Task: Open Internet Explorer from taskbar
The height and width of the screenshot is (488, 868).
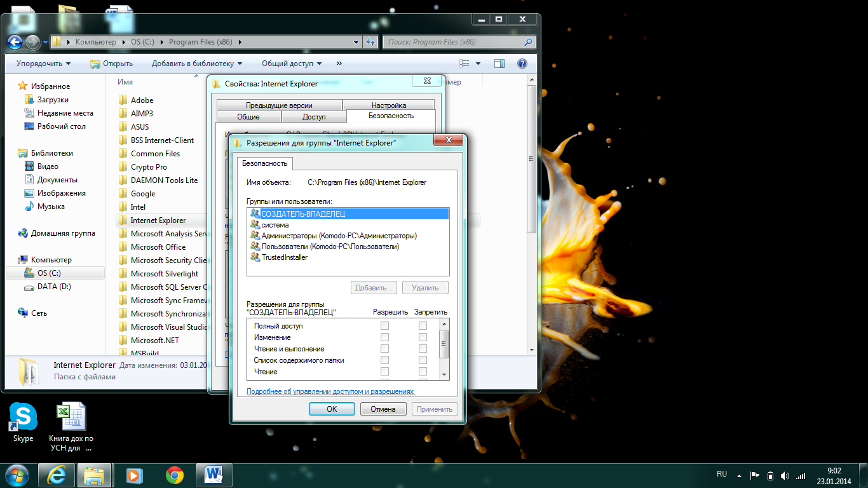Action: coord(57,475)
